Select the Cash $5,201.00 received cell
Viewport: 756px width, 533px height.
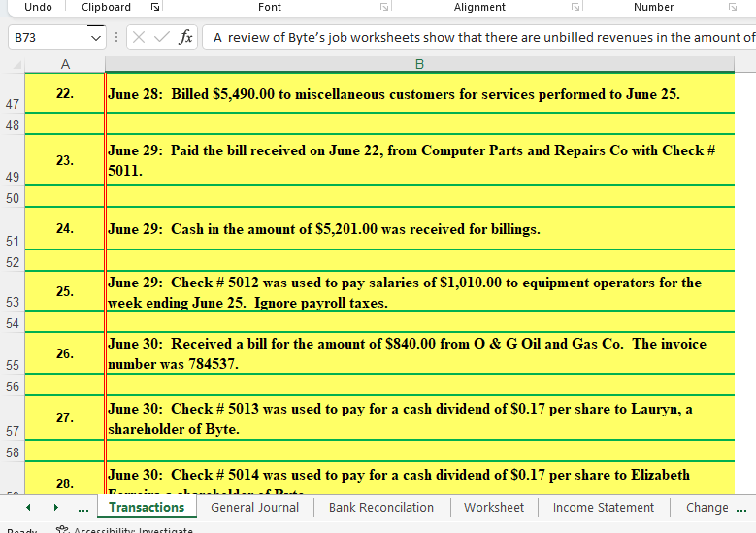[x=420, y=228]
